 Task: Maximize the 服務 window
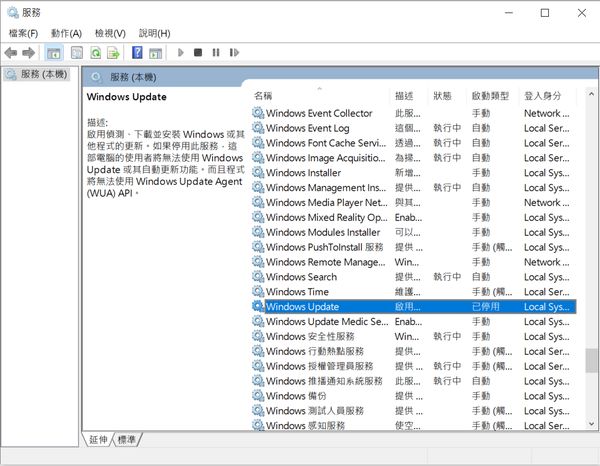pos(545,13)
